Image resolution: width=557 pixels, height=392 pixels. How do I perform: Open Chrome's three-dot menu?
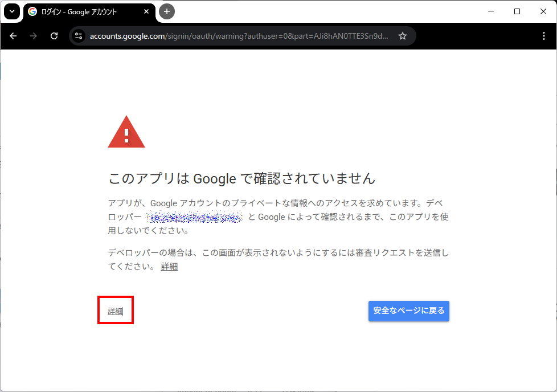tap(543, 36)
